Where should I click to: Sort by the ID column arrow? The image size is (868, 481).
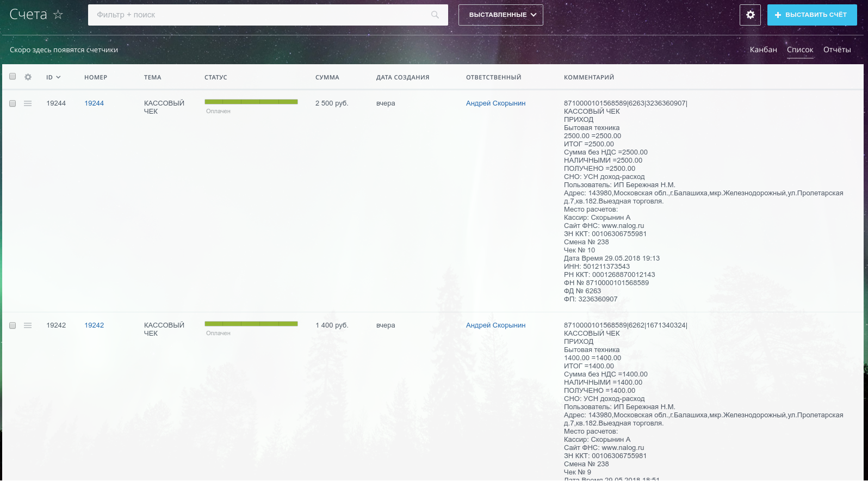58,77
